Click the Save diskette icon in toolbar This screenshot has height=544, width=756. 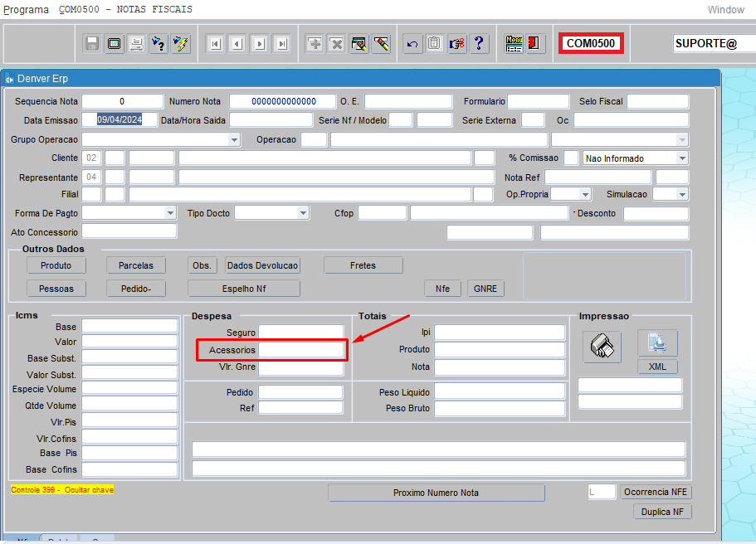pyautogui.click(x=93, y=44)
